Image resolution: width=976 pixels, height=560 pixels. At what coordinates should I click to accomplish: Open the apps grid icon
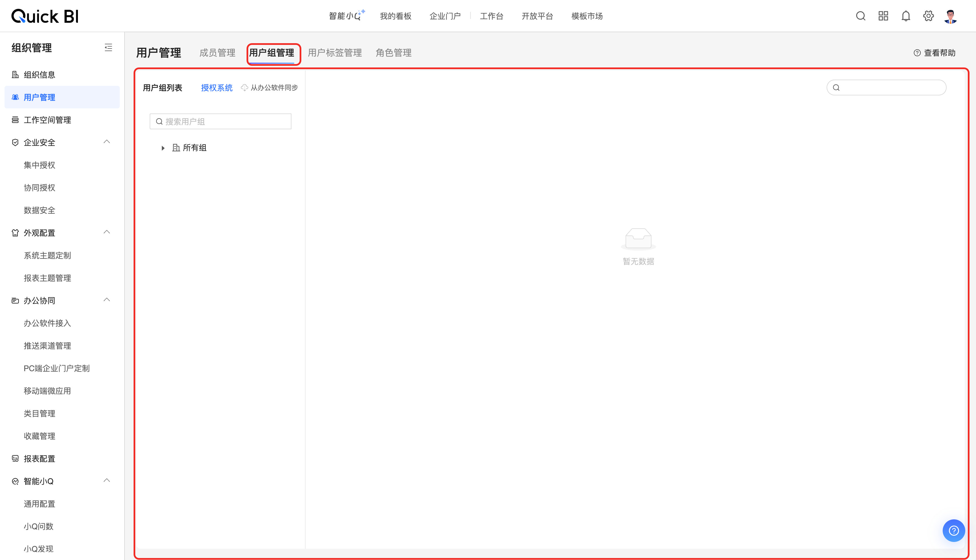883,16
